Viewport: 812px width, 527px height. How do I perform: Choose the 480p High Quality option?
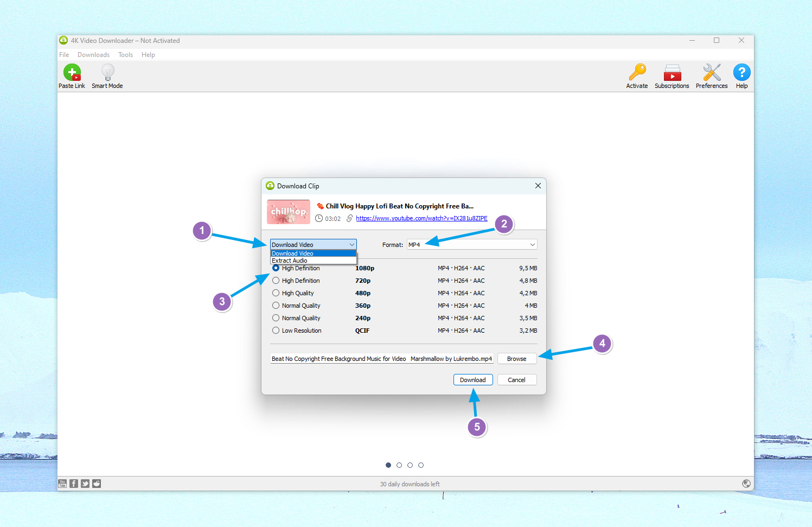pyautogui.click(x=276, y=293)
